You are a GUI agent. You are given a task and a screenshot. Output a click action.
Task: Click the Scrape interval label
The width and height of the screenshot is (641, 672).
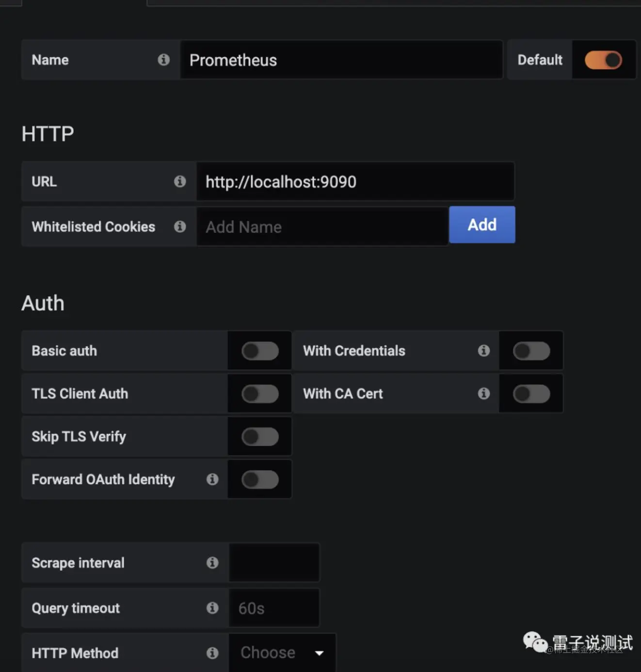point(78,562)
